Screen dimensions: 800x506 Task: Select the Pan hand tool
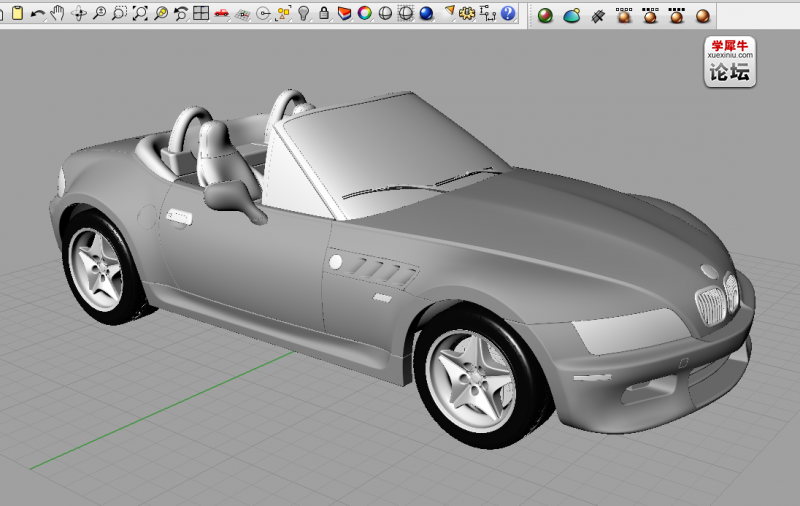click(58, 13)
